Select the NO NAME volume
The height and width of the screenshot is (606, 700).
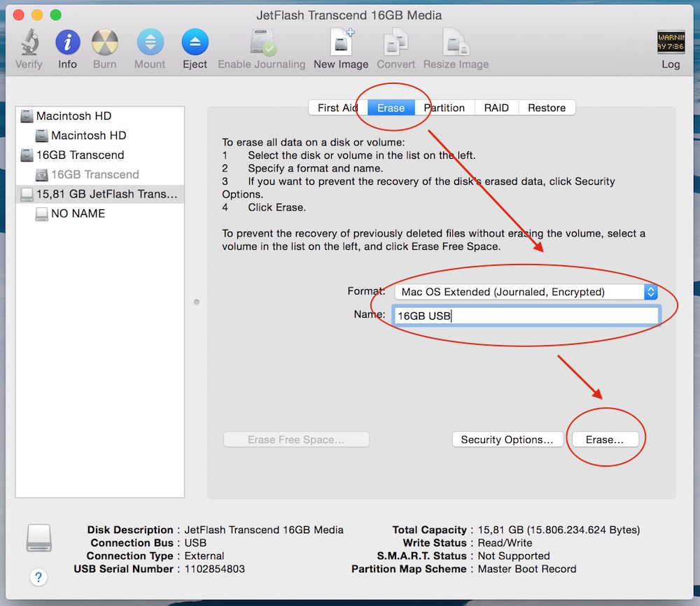click(x=100, y=213)
